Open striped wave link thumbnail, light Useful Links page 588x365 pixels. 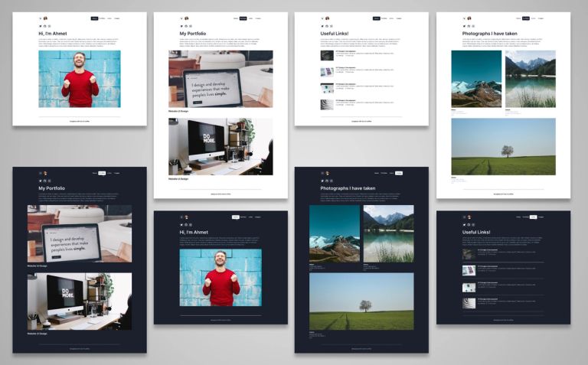point(327,105)
